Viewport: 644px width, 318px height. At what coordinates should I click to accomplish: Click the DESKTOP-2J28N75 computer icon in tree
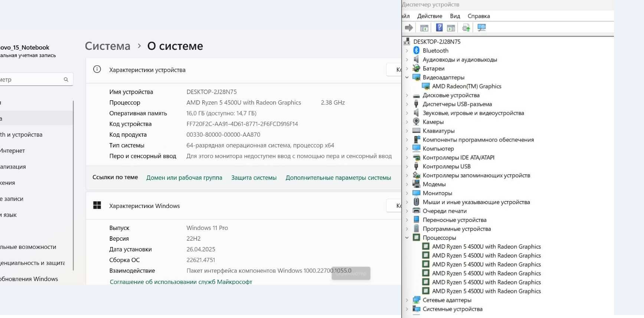[407, 42]
